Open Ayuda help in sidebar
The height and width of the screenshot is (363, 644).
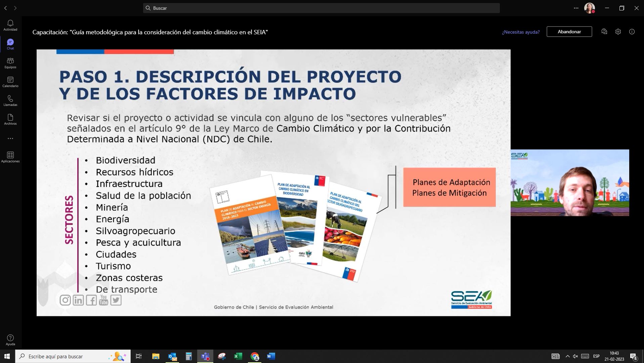[10, 340]
